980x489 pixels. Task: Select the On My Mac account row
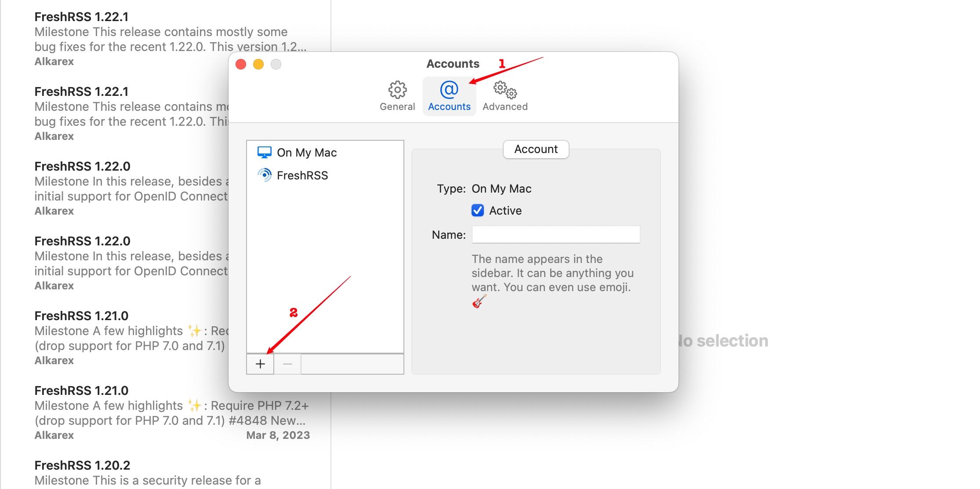pos(307,153)
